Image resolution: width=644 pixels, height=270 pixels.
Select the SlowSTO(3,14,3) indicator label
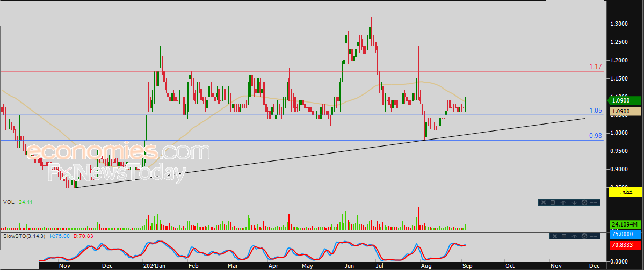24,236
